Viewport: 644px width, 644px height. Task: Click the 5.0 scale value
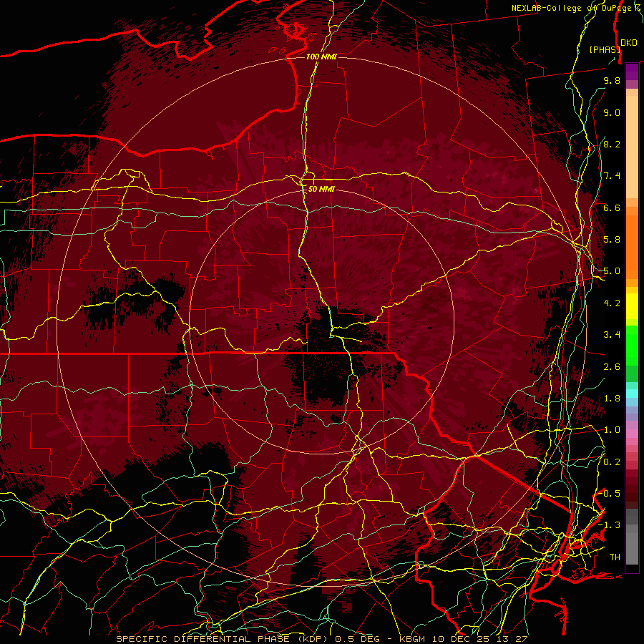(x=612, y=271)
